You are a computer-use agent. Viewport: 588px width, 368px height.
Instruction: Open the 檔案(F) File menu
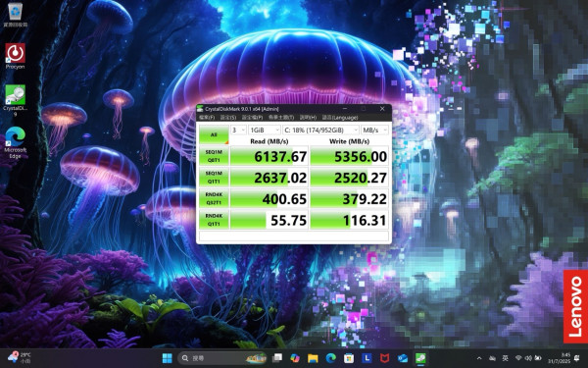(x=207, y=118)
